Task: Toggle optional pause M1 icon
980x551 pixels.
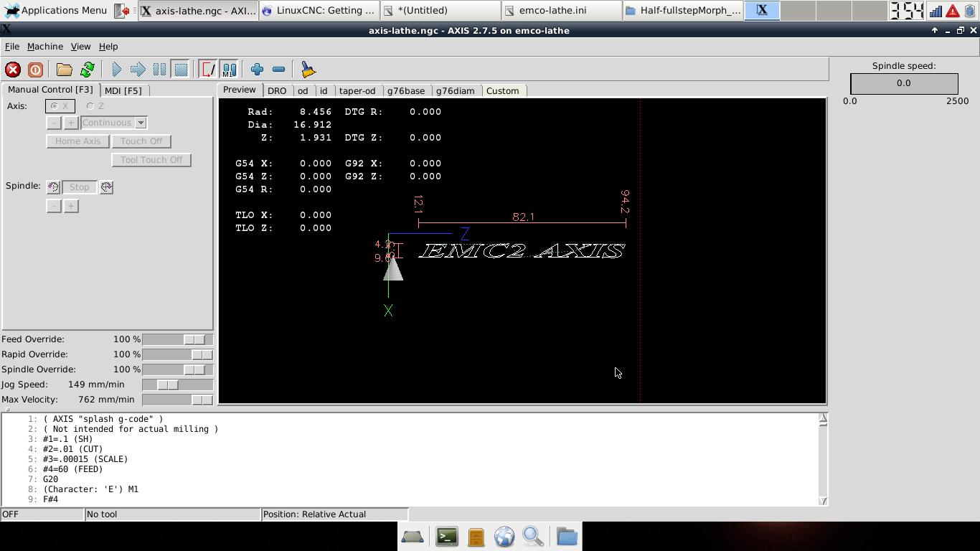Action: [229, 70]
